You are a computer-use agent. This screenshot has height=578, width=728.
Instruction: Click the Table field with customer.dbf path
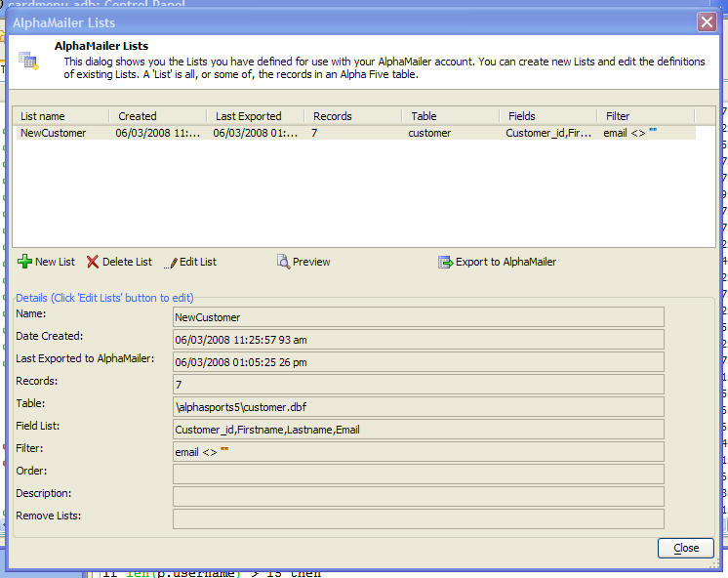[419, 407]
